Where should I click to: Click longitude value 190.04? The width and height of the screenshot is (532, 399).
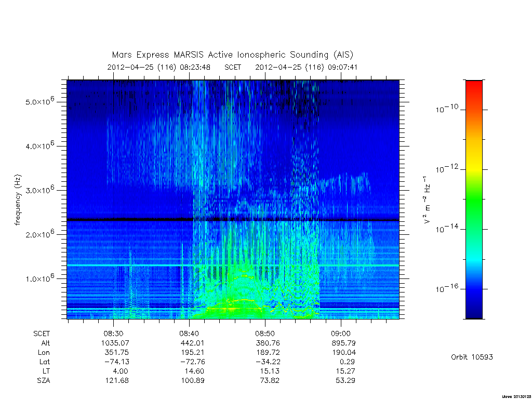tap(344, 353)
